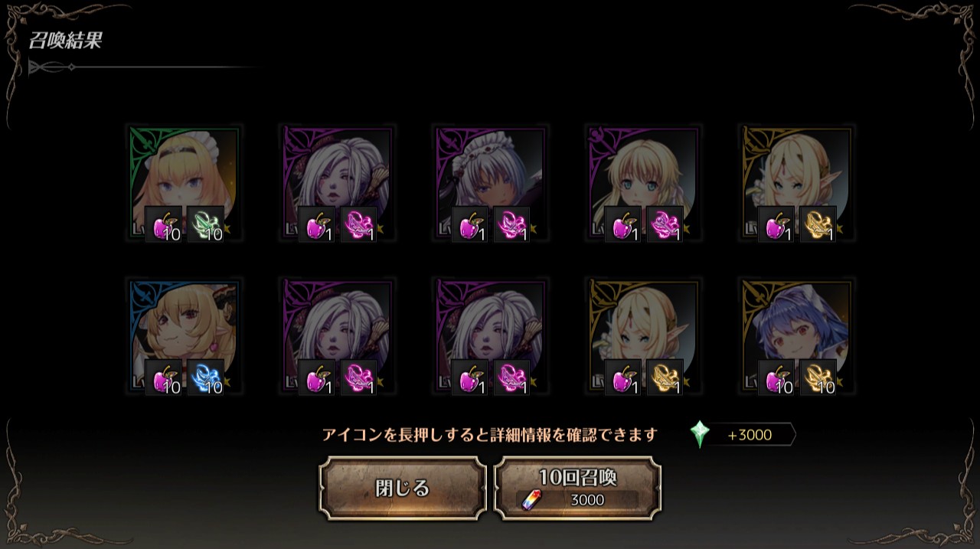Viewport: 980px width, 549px height.
Task: Select the dark-skinned silver-haired maid portrait
Action: click(491, 184)
